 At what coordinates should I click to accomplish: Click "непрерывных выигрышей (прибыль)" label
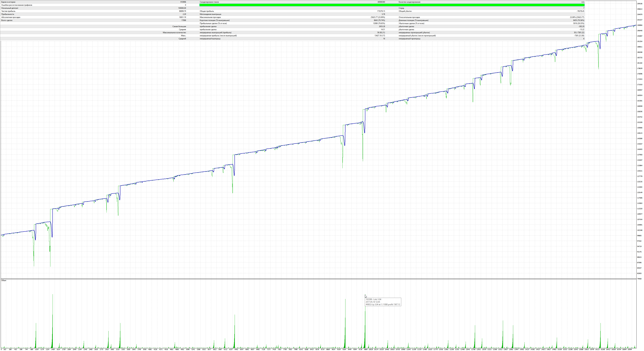[215, 33]
